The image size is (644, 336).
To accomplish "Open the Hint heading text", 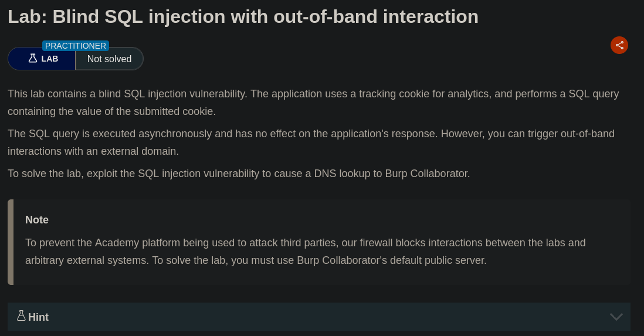I will 38,317.
